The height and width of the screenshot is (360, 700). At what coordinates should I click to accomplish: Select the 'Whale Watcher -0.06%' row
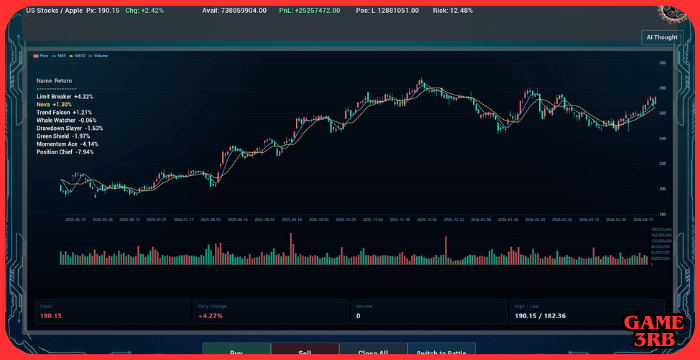67,120
